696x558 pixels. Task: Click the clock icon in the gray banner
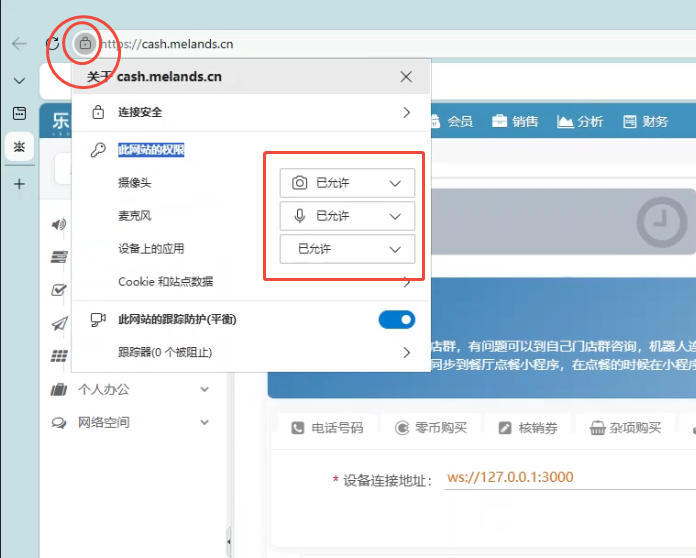(656, 222)
